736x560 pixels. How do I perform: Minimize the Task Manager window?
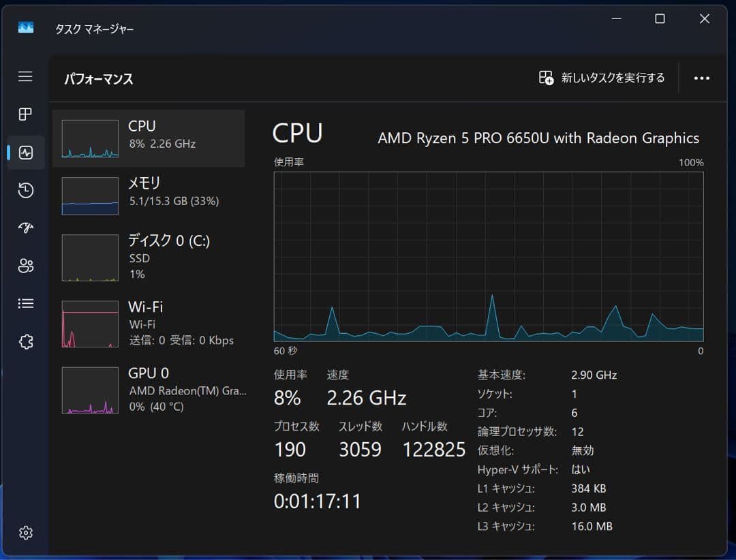click(x=616, y=19)
